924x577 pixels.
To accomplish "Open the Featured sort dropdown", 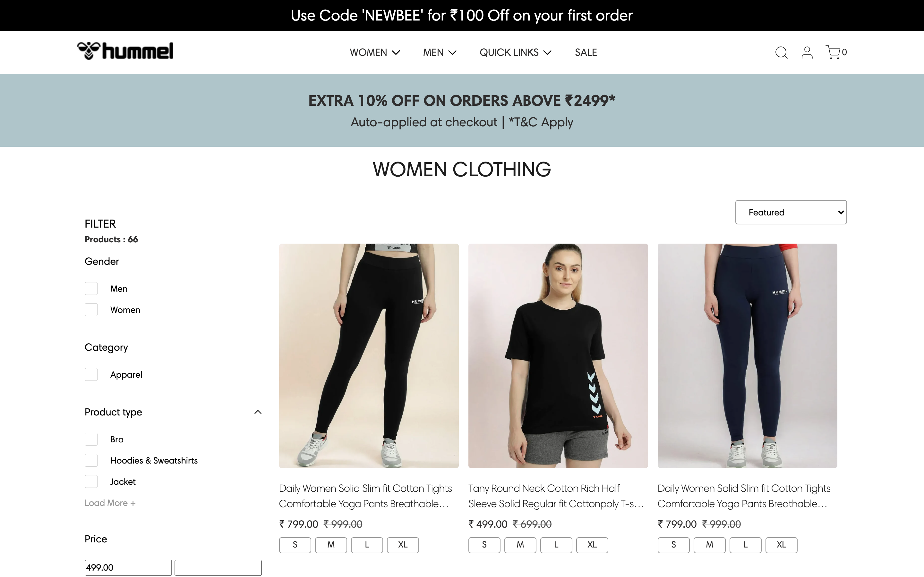I will point(791,212).
